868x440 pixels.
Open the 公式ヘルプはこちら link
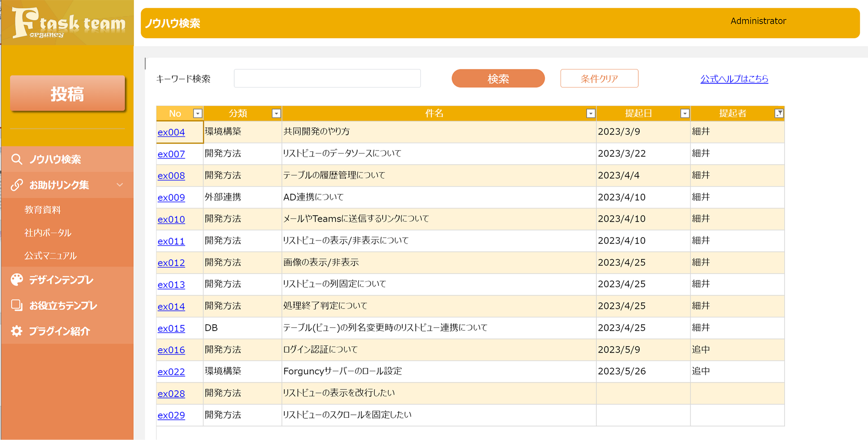(x=734, y=79)
